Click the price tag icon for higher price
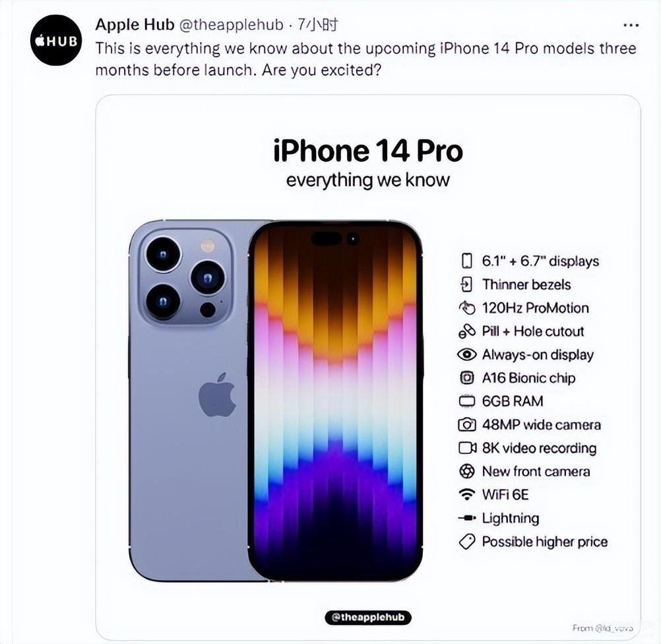The height and width of the screenshot is (644, 661). tap(466, 542)
